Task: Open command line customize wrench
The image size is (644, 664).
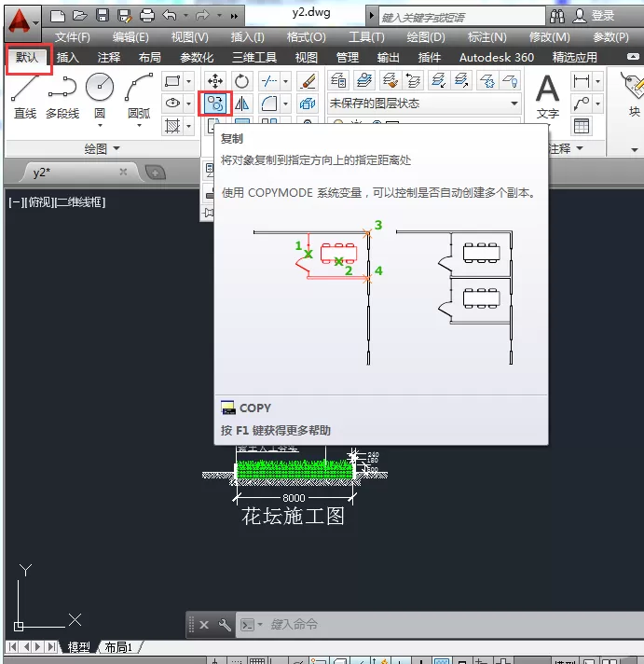Action: (225, 625)
